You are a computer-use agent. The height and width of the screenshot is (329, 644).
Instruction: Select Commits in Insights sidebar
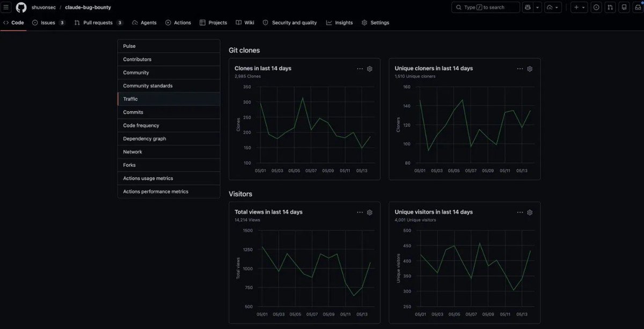pos(169,112)
